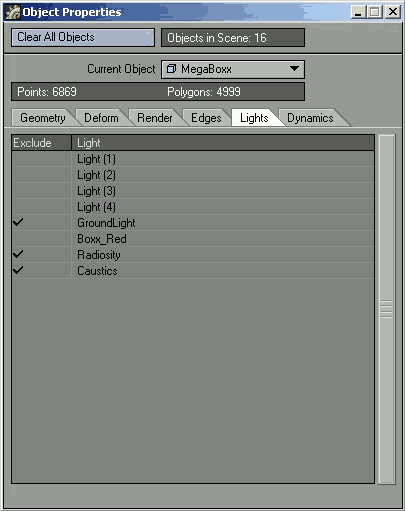Select the Dynamics tab
This screenshot has width=405, height=511.
pyautogui.click(x=310, y=118)
